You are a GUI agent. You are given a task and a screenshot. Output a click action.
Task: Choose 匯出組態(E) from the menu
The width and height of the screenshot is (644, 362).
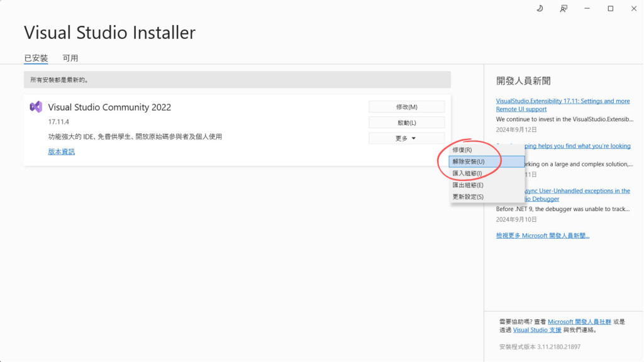[487, 185]
